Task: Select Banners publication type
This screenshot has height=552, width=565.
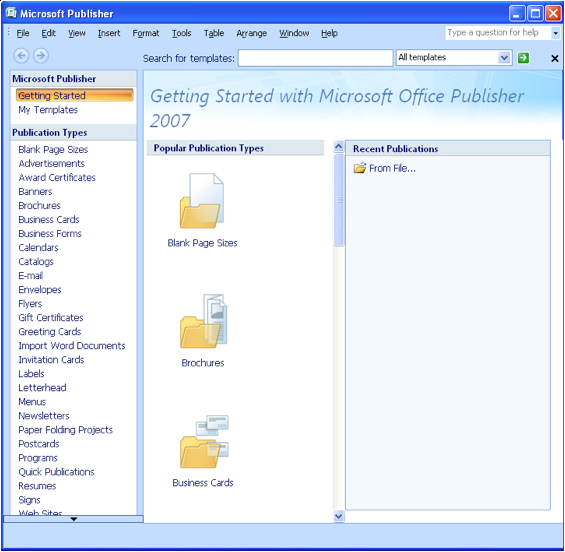Action: pyautogui.click(x=35, y=191)
